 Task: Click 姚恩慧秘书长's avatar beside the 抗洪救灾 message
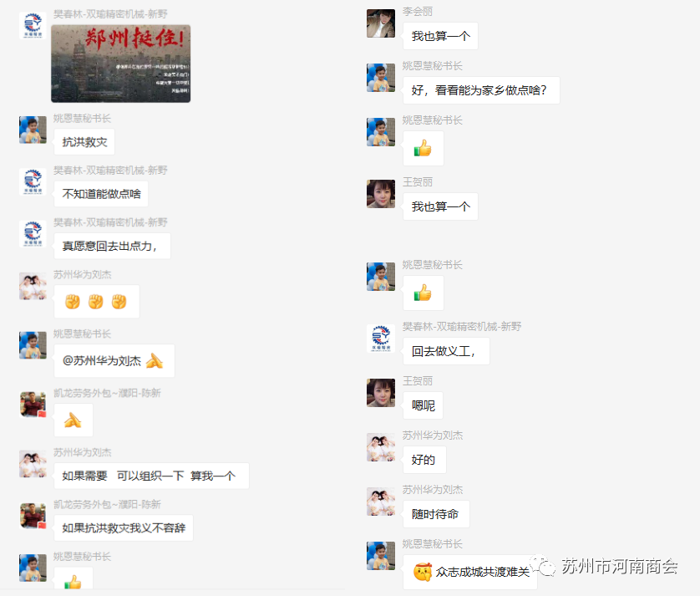click(33, 130)
